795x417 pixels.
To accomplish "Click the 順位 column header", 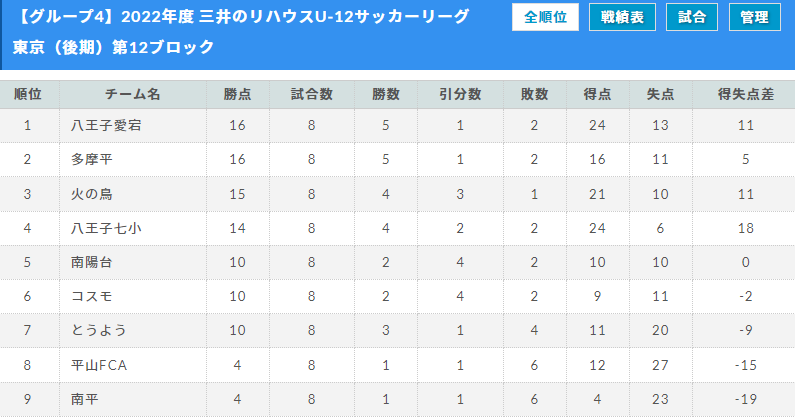I will 28,95.
